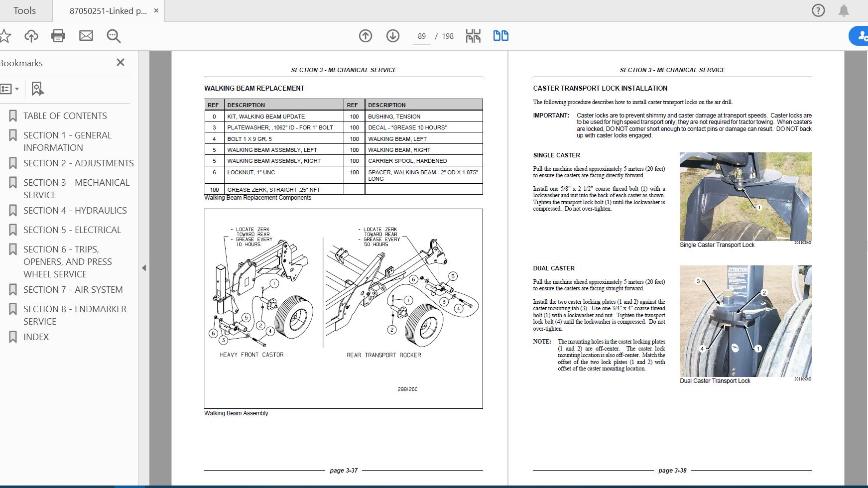Open the Print dialog
The height and width of the screenshot is (488, 868).
point(58,35)
